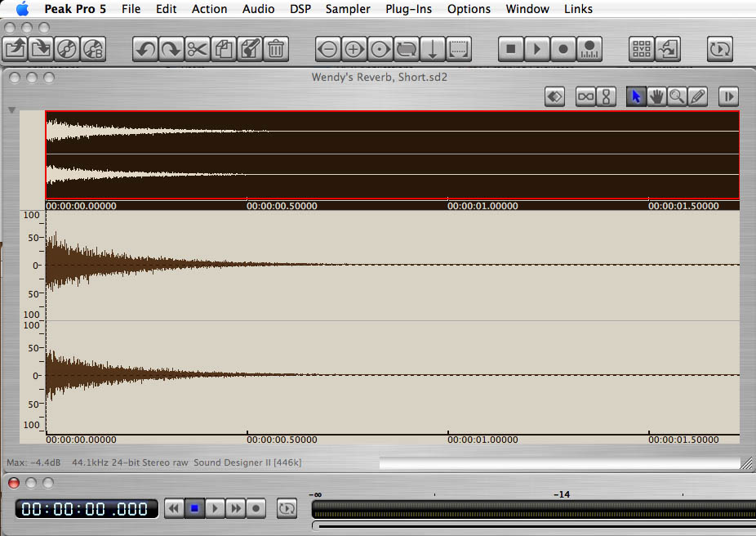Paste with the clipboard brush icon
The image size is (756, 536).
(x=249, y=49)
